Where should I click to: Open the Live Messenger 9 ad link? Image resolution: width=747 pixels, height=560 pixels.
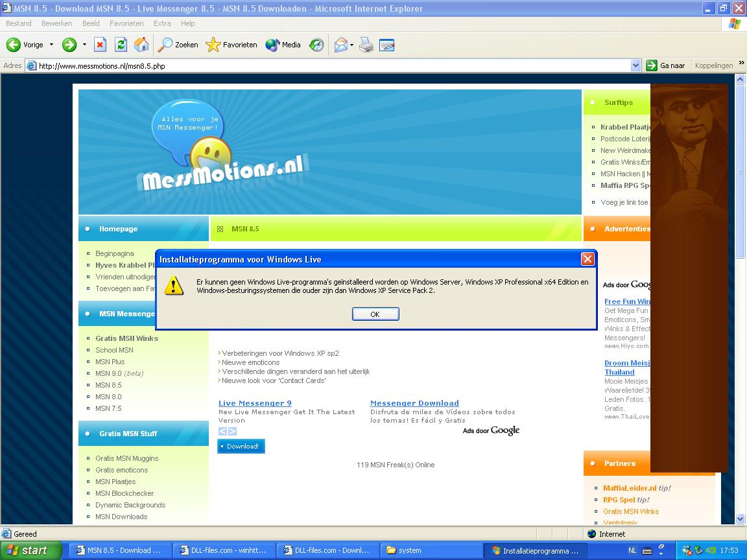255,403
